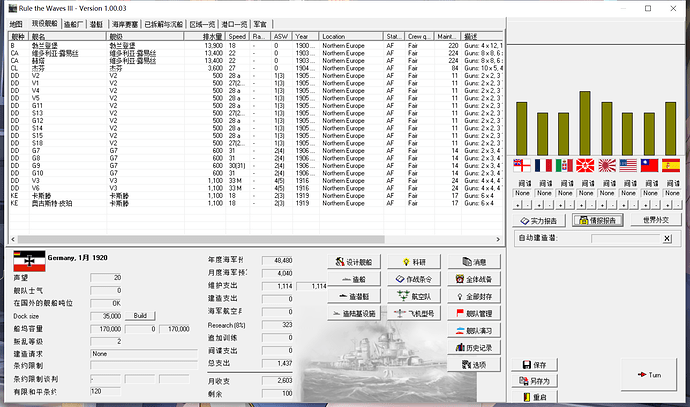The image size is (690, 407).
Task: Sort the ship list by Location column
Action: [x=351, y=37]
